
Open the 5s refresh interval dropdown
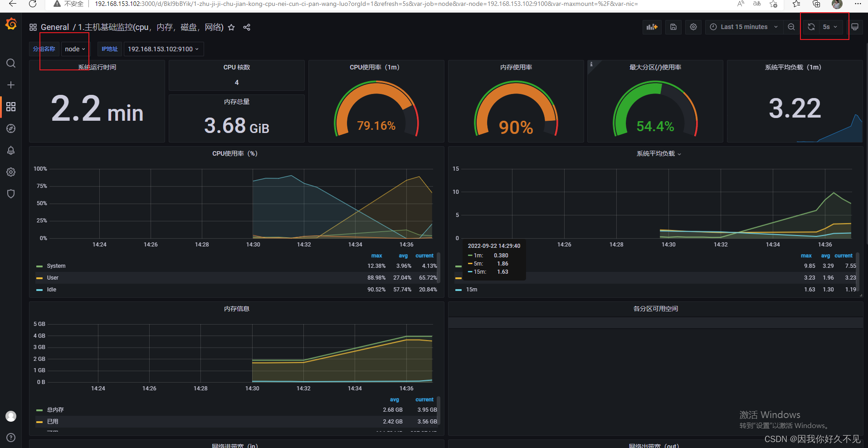tap(830, 27)
